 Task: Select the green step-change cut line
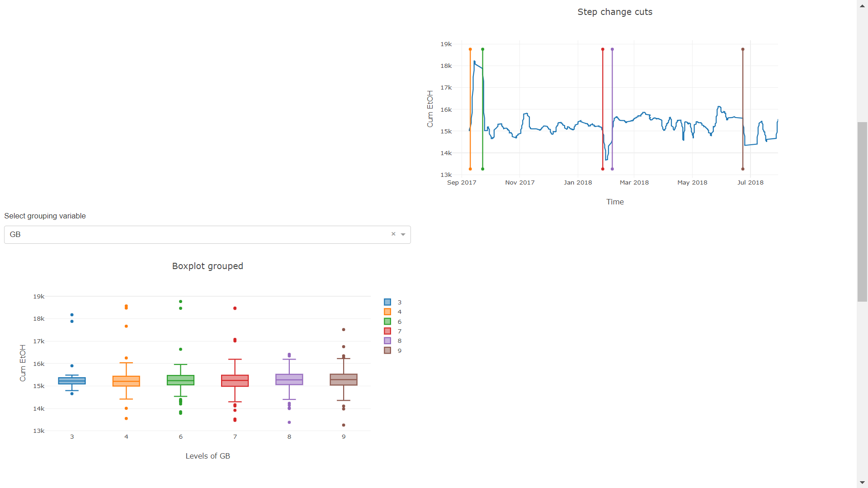pos(482,109)
